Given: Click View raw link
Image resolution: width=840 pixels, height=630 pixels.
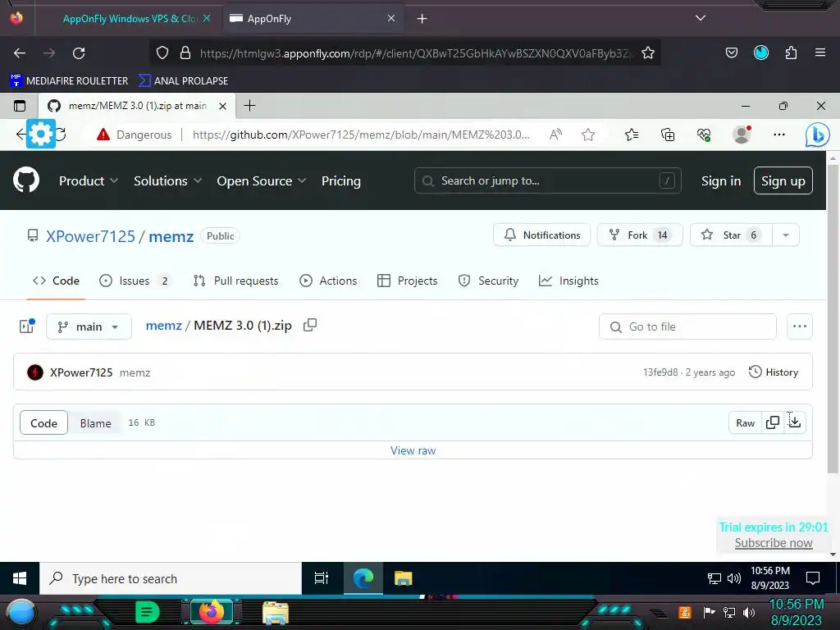Looking at the screenshot, I should 413,450.
